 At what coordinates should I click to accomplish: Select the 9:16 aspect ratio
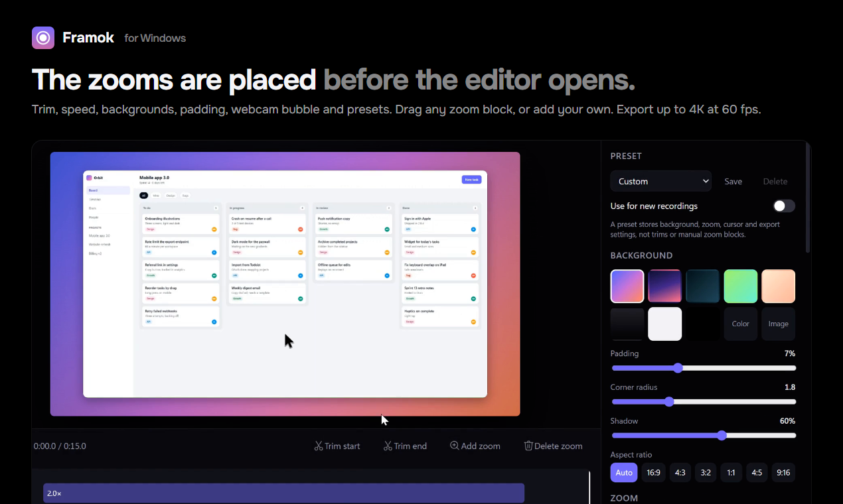click(783, 472)
